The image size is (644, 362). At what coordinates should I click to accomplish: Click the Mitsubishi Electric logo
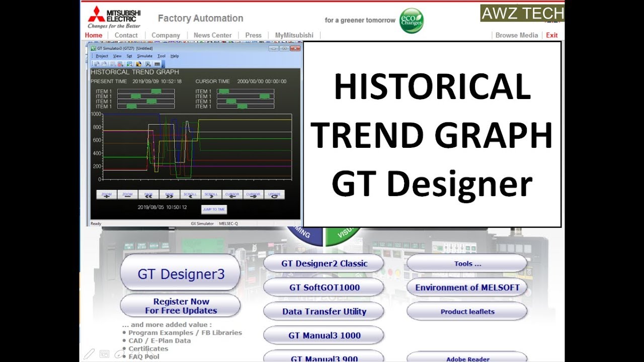(x=114, y=17)
